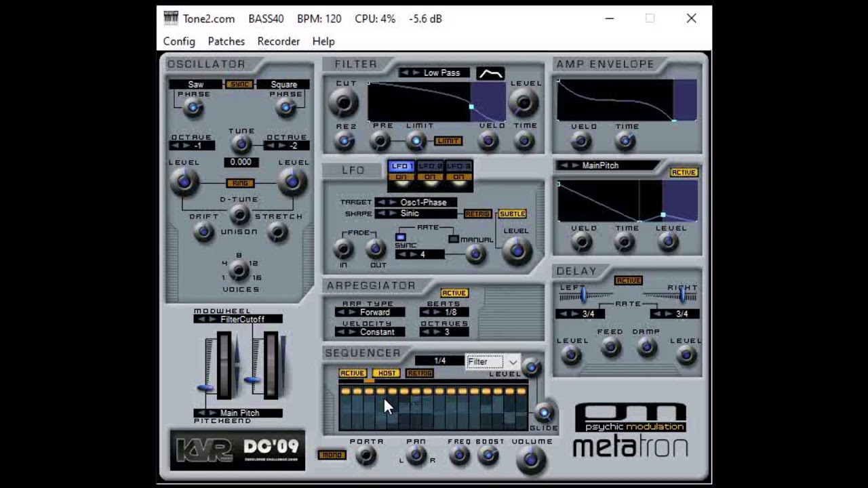Image resolution: width=868 pixels, height=488 pixels.
Task: Open the Config menu
Action: (x=179, y=41)
